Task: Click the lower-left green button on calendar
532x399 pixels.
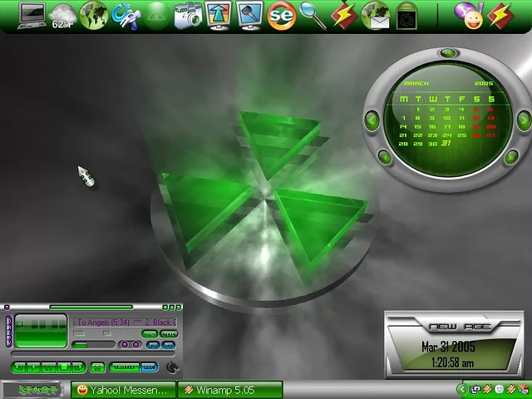Action: click(x=385, y=157)
